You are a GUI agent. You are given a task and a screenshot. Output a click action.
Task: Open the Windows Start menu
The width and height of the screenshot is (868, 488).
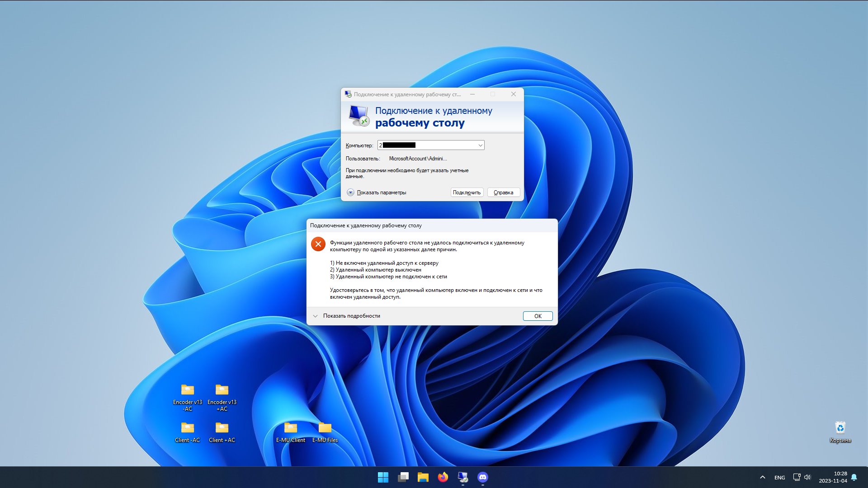(x=383, y=477)
